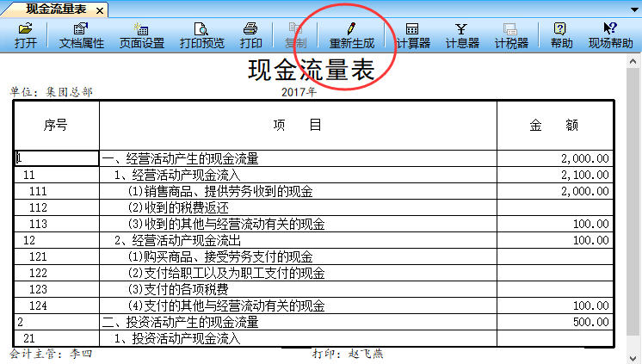Open the 计税器 tax calculator

coord(511,35)
